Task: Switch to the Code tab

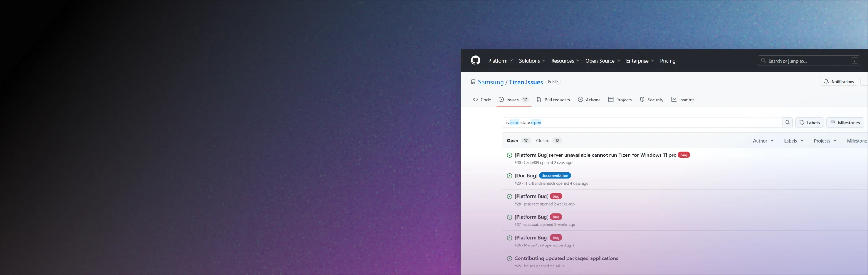Action: click(x=482, y=100)
